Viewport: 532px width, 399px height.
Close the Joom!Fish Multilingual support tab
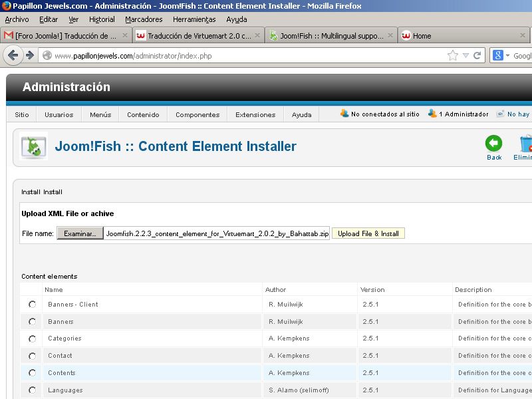(x=390, y=35)
